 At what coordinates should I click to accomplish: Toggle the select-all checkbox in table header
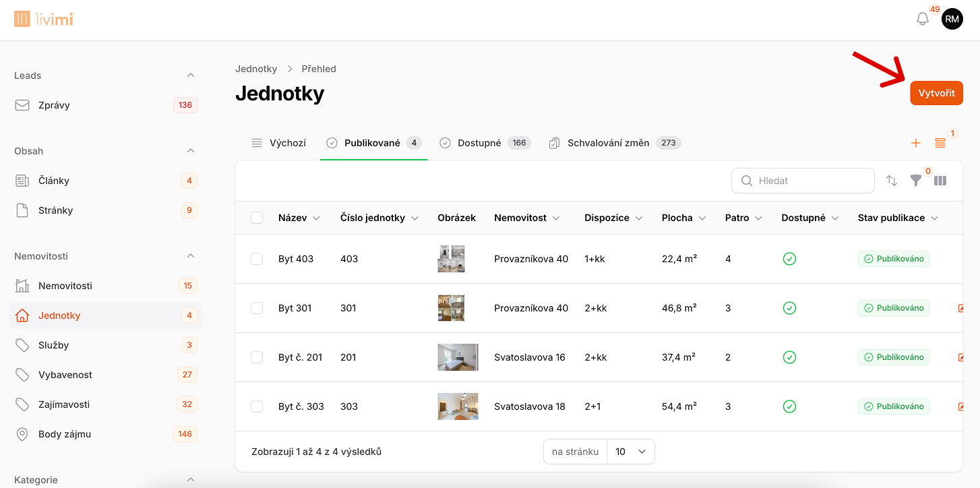coord(257,218)
